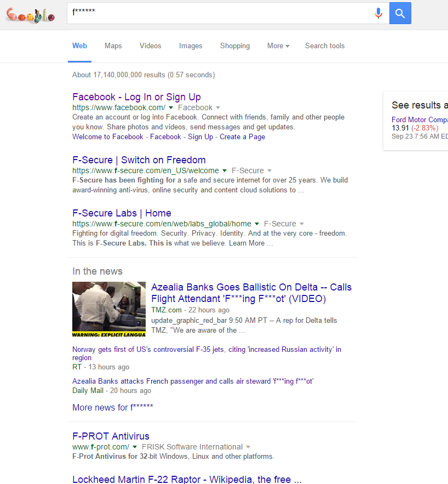
Task: Open F-Secure Switch on Freedom result
Action: 139,160
